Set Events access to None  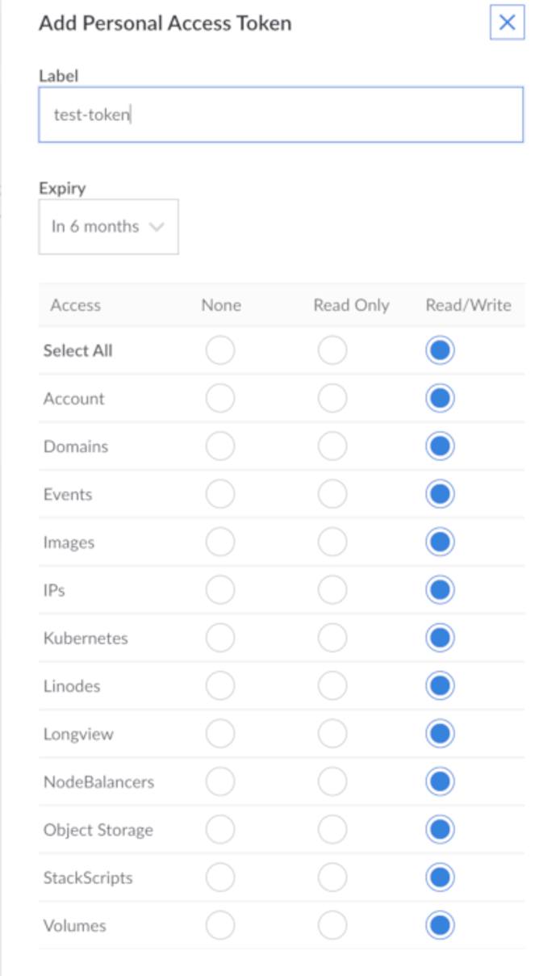[219, 493]
